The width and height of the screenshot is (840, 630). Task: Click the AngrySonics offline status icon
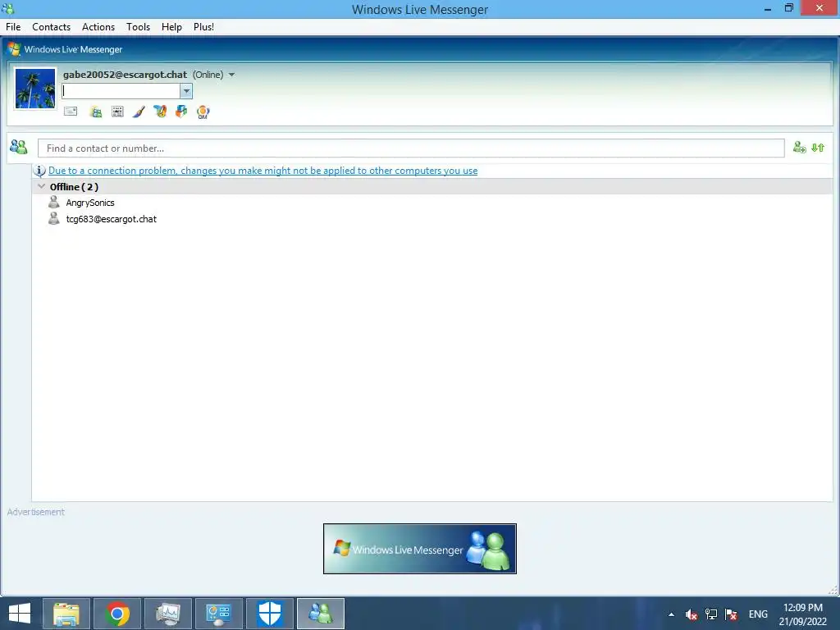tap(53, 202)
